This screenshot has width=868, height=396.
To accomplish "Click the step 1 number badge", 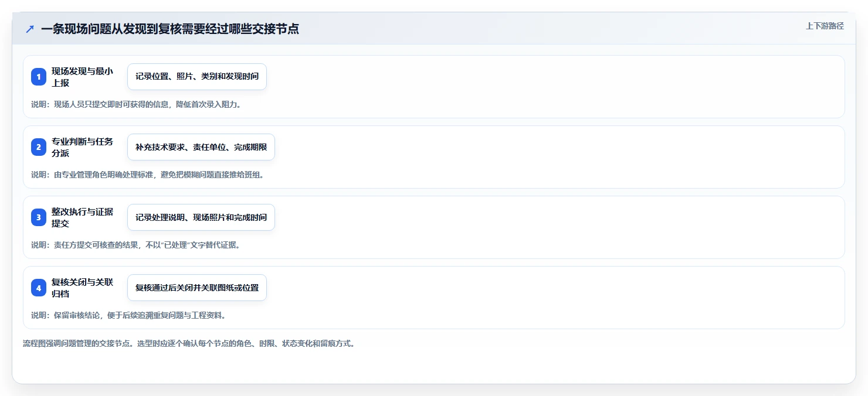I will (39, 77).
